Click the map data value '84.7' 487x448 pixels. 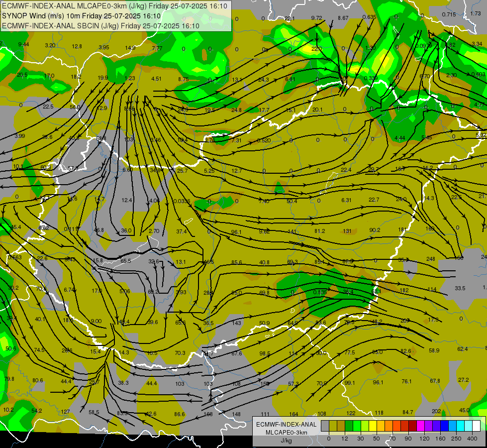[x=408, y=412]
